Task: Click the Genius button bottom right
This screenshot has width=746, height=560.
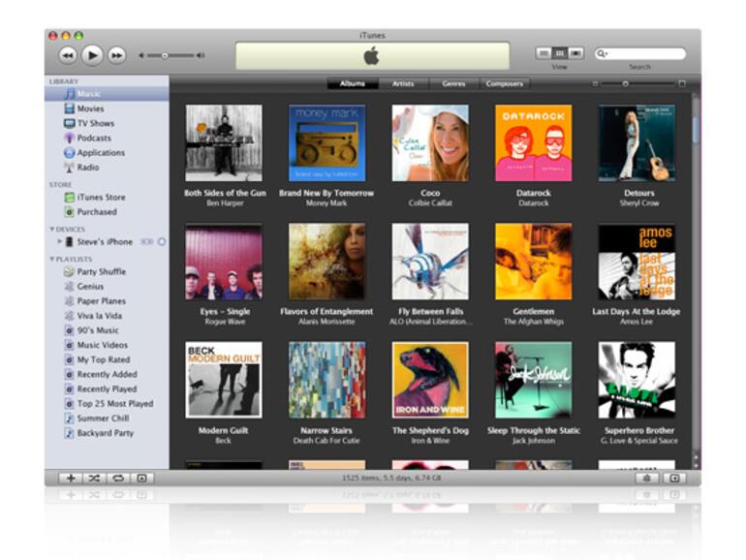Action: tap(646, 479)
